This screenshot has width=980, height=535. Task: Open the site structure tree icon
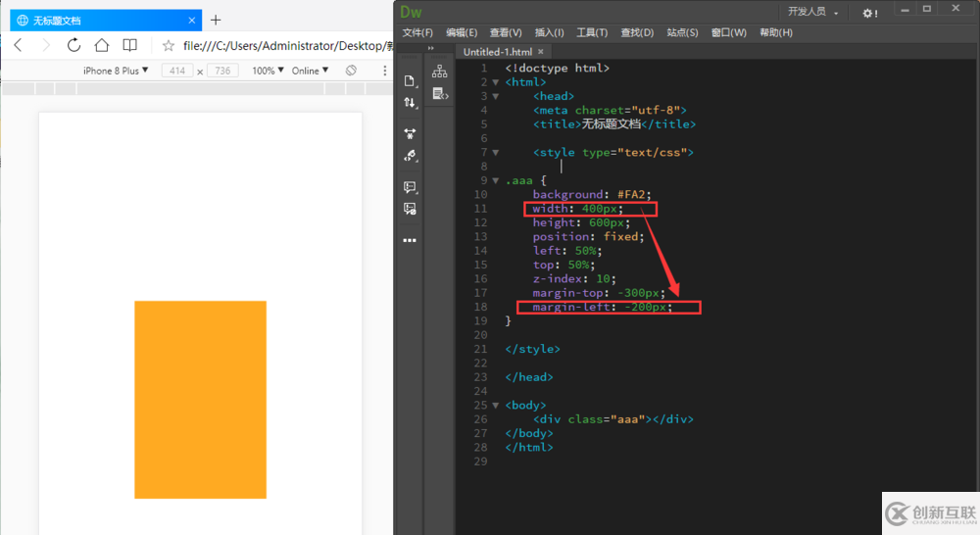coord(439,72)
